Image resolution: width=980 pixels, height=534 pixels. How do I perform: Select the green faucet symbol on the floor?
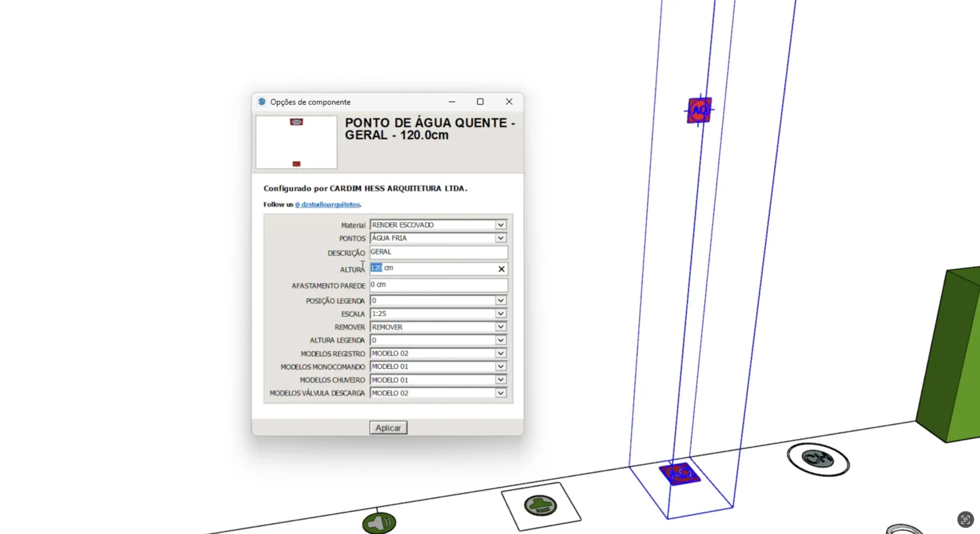tap(541, 505)
